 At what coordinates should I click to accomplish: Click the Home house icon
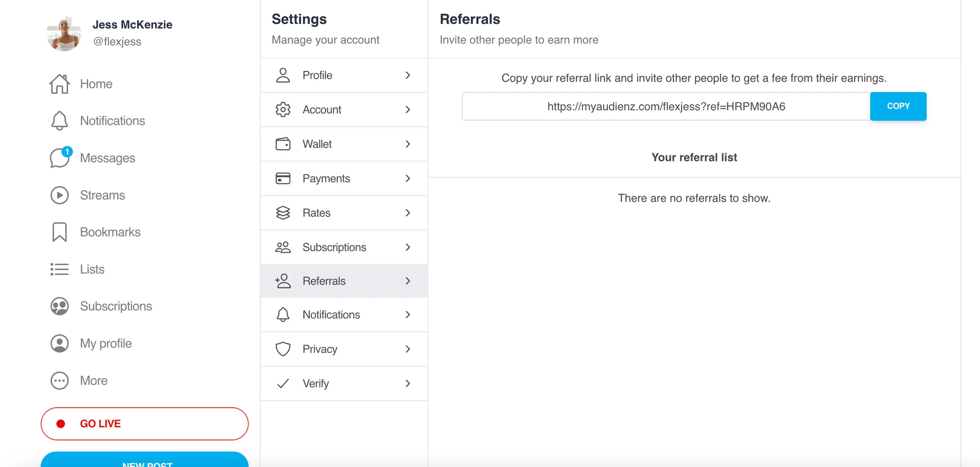pos(60,84)
